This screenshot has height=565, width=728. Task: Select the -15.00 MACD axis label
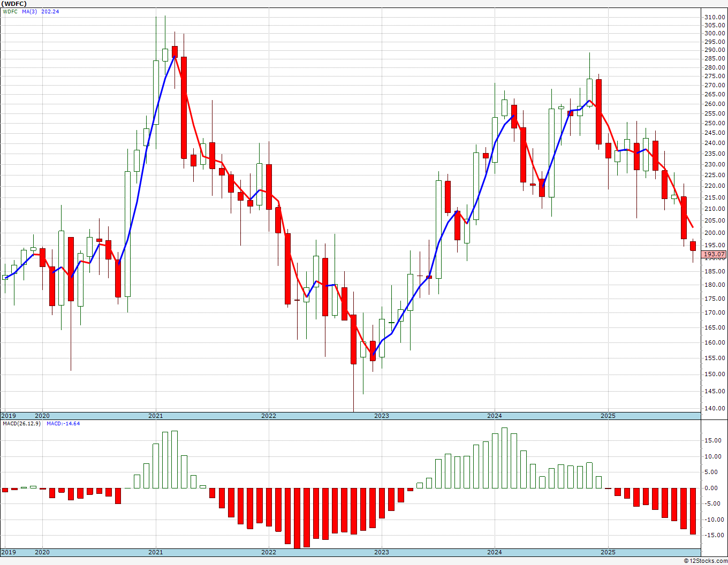(716, 535)
